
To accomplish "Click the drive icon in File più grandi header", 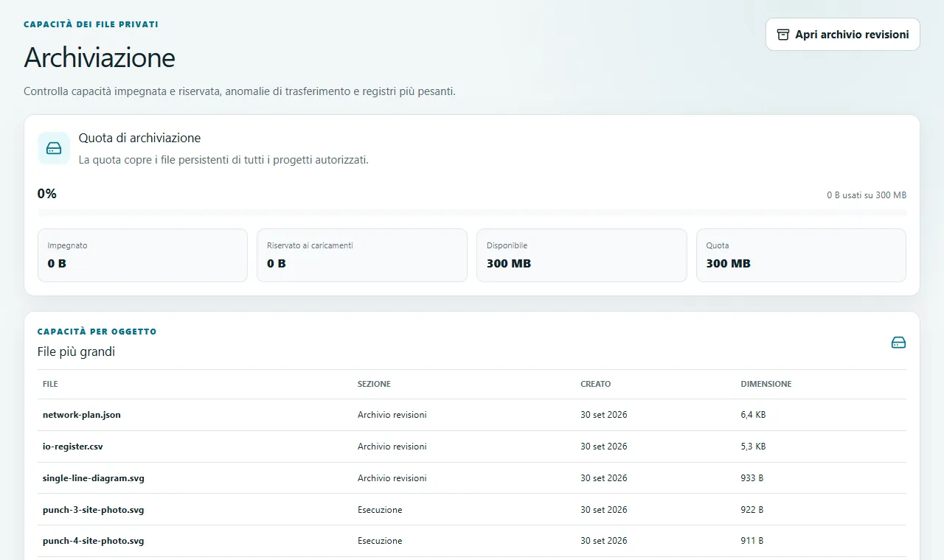I will click(898, 343).
